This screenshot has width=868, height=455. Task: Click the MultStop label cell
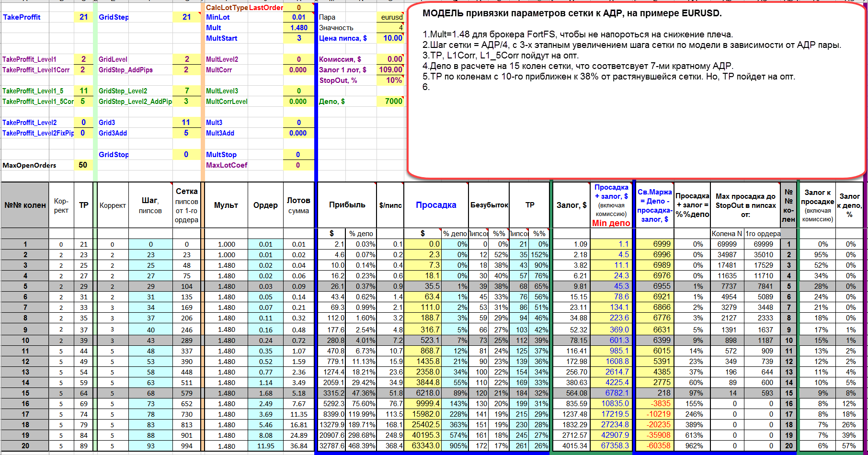click(227, 155)
